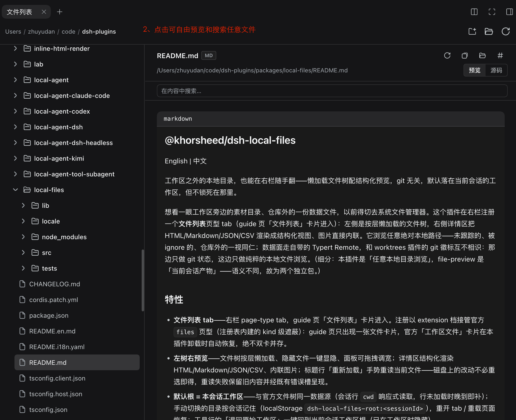Switch to 预览 preview mode
The width and height of the screenshot is (516, 420).
(x=475, y=70)
